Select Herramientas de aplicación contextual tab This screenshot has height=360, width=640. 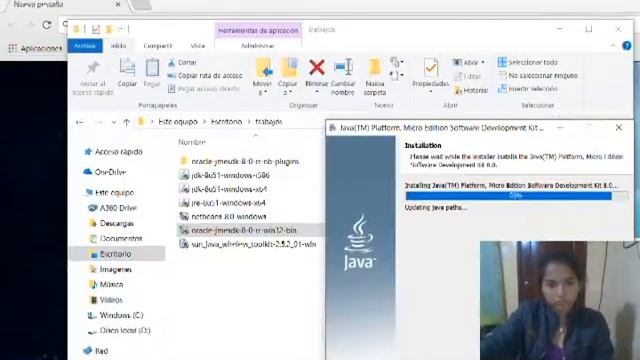point(258,31)
